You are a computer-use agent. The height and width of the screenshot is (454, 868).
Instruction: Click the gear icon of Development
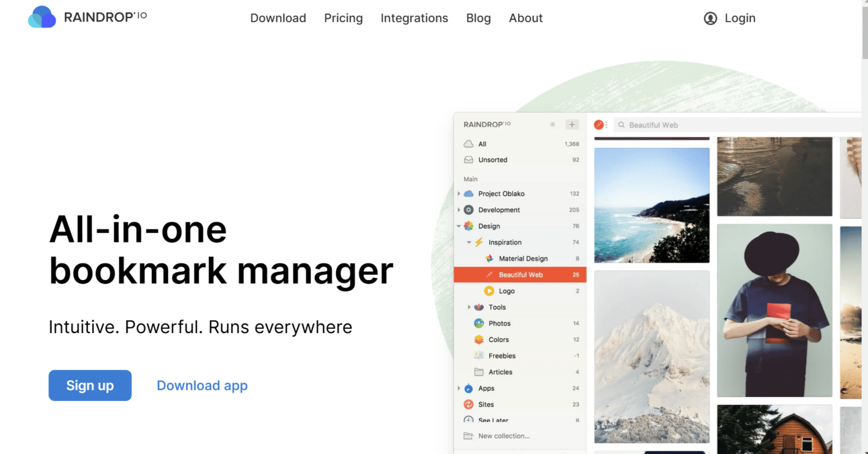pos(468,210)
